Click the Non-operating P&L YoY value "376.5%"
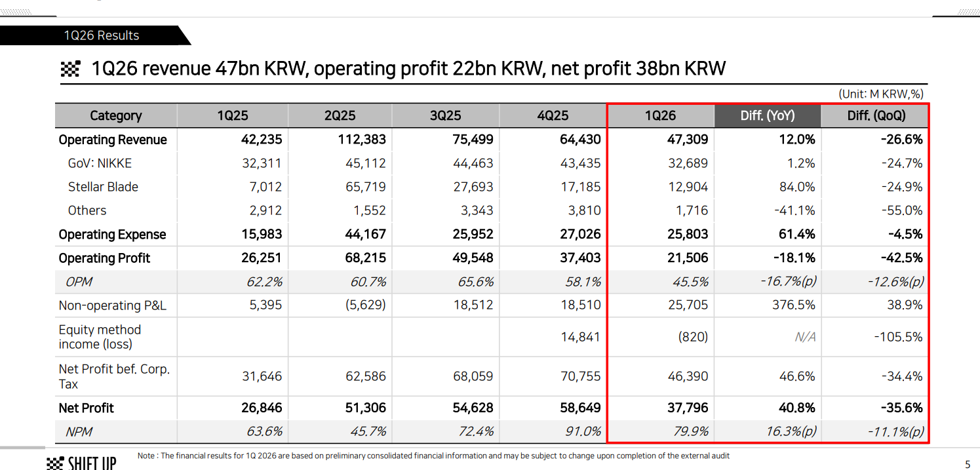980x470 pixels. [795, 305]
